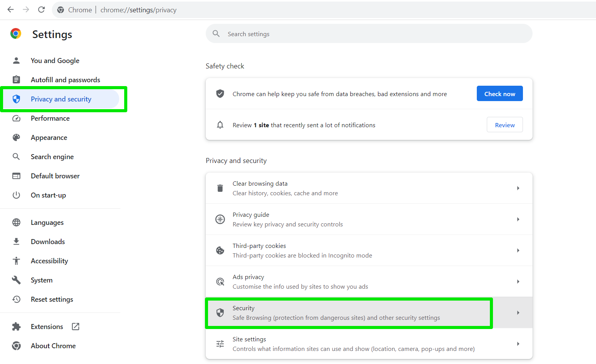The image size is (596, 364).
Task: Open Autofill and passwords section
Action: [65, 80]
